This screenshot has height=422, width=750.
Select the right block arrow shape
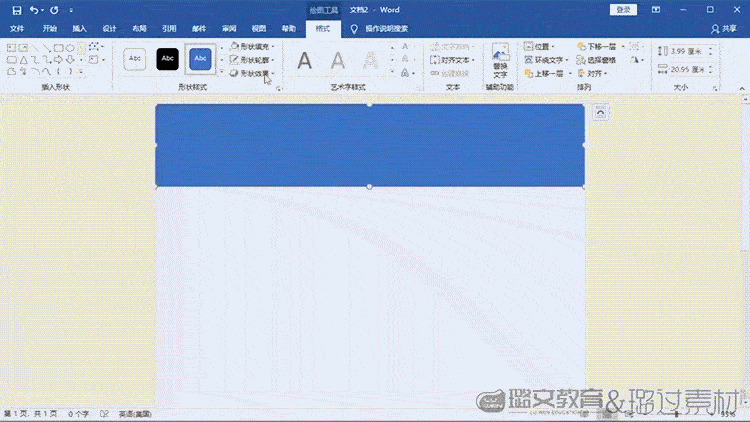pyautogui.click(x=58, y=60)
